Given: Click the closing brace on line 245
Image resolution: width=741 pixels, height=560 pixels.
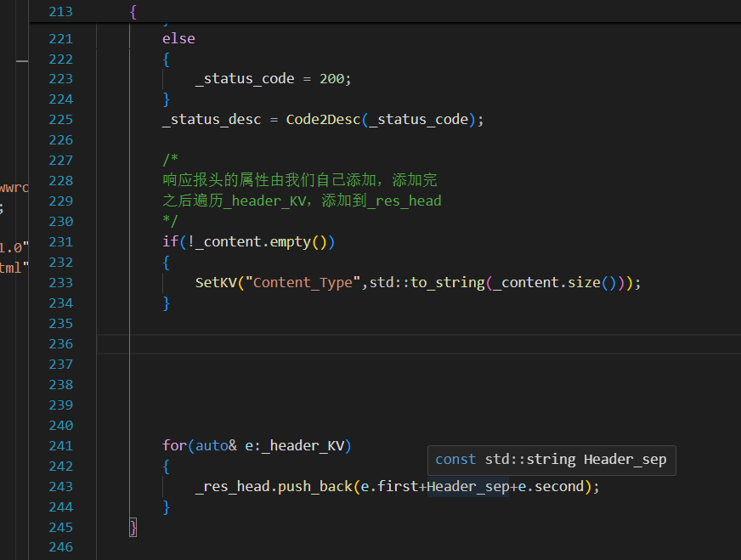Looking at the screenshot, I should tap(133, 528).
